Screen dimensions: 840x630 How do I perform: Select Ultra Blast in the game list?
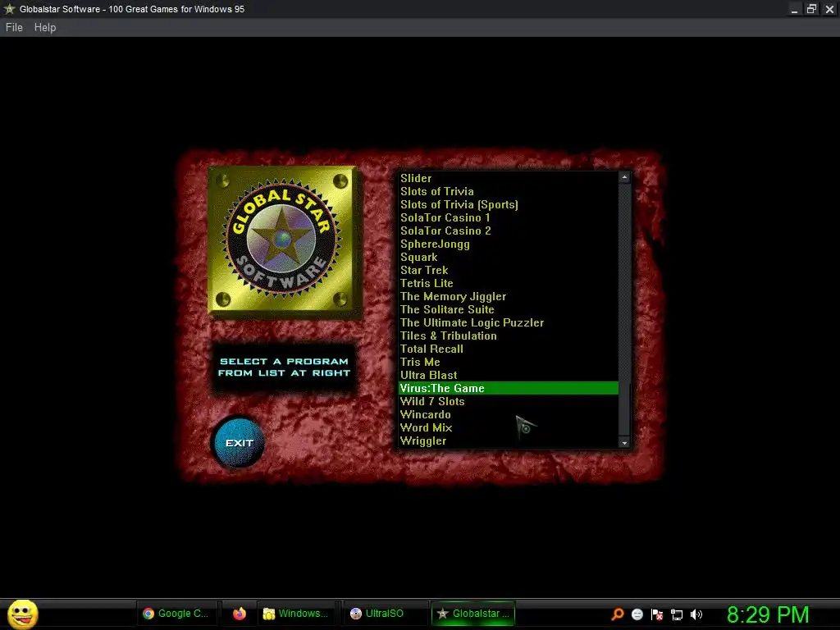(x=509, y=375)
